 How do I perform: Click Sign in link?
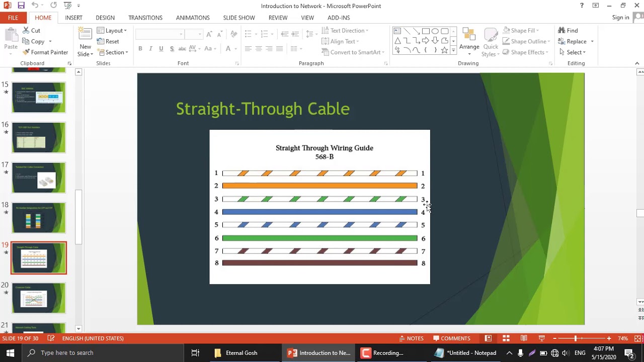click(620, 18)
